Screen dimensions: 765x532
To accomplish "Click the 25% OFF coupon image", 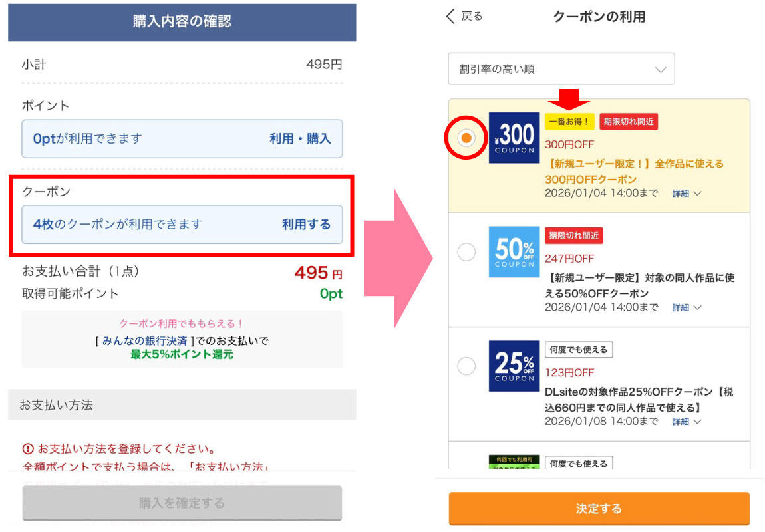I will pyautogui.click(x=514, y=366).
